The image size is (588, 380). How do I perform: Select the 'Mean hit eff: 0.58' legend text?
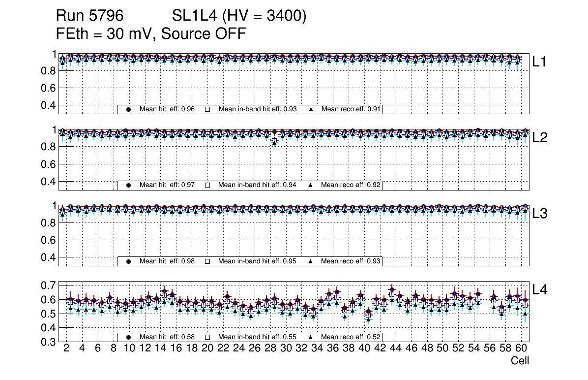pyautogui.click(x=167, y=337)
